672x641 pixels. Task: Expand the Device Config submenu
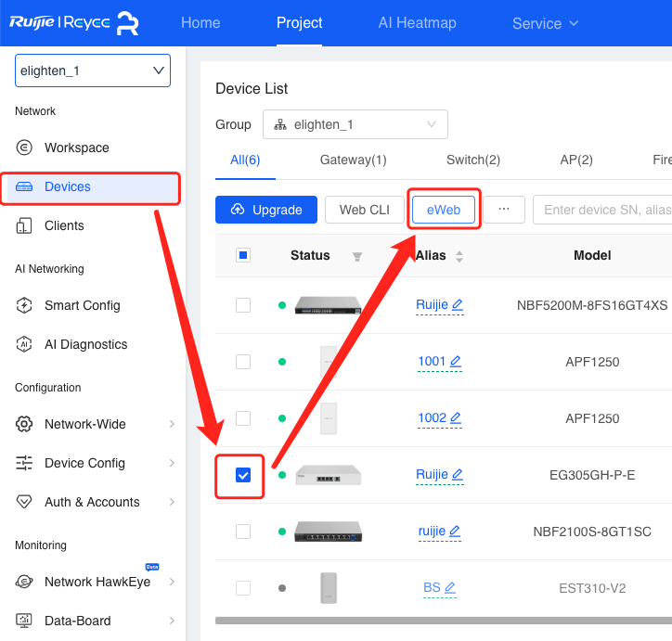point(172,463)
